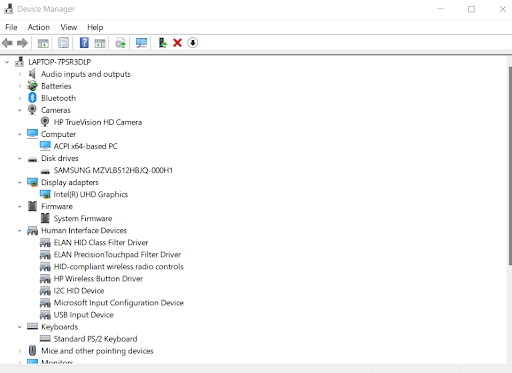Collapse the Keyboards node
The height and width of the screenshot is (373, 512).
20,327
